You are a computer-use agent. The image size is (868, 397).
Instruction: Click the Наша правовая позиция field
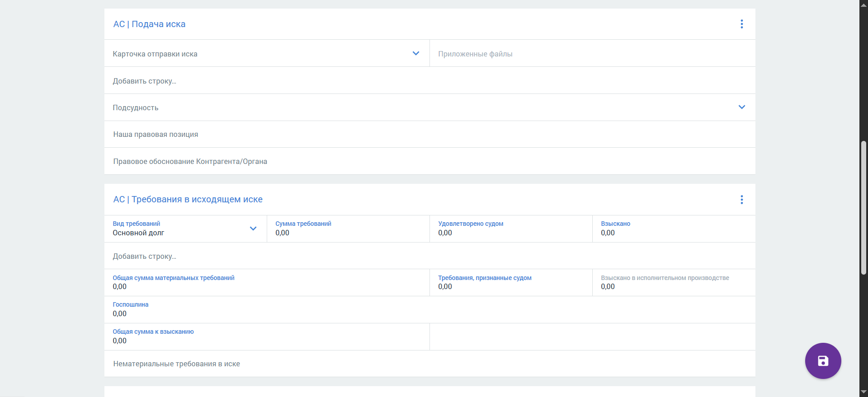pyautogui.click(x=429, y=135)
